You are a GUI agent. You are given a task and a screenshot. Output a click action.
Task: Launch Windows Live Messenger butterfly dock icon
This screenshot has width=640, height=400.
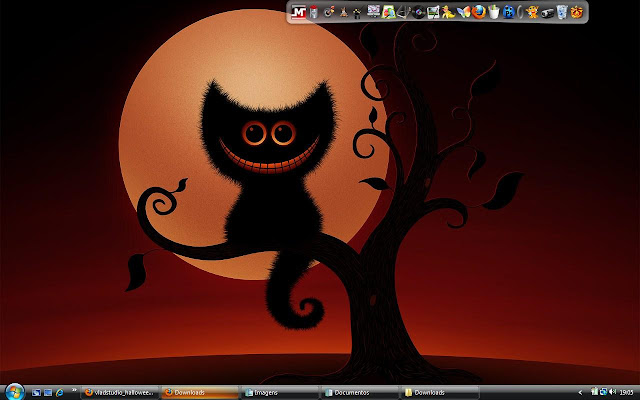pos(464,12)
